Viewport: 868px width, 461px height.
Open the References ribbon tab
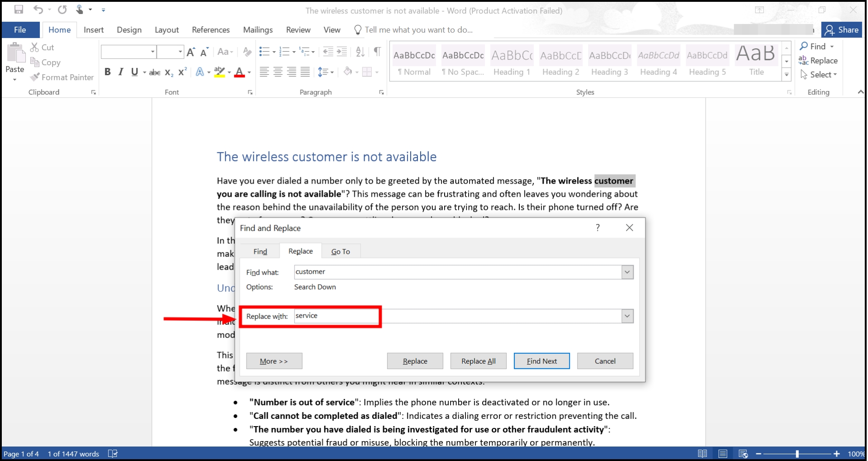click(x=210, y=29)
